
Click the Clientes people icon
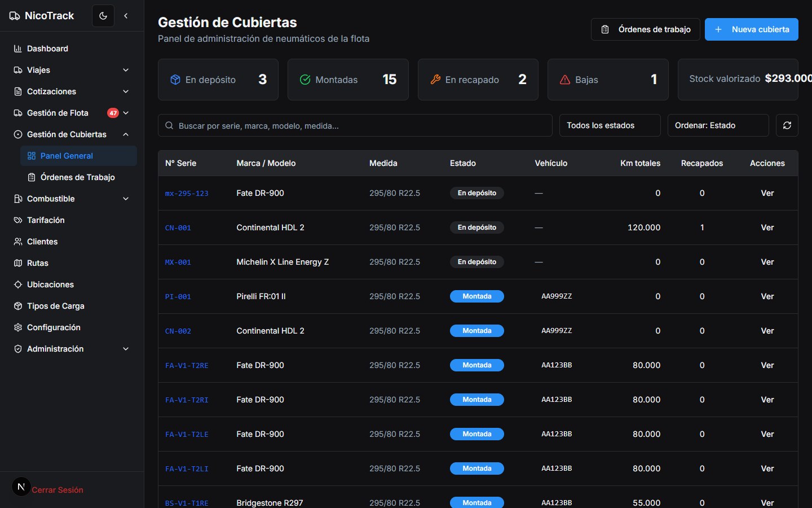point(18,242)
